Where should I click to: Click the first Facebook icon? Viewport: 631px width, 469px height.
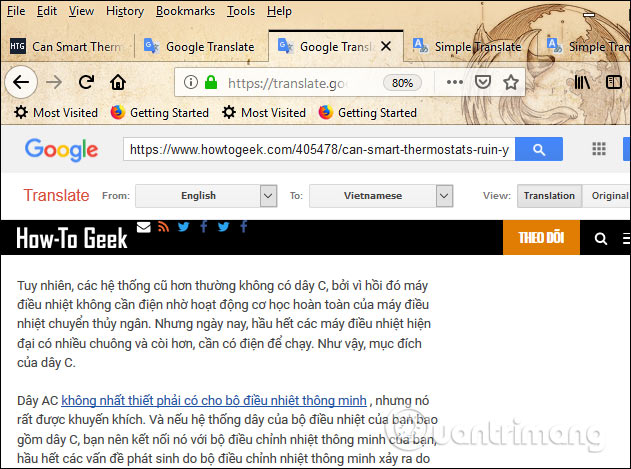(204, 227)
